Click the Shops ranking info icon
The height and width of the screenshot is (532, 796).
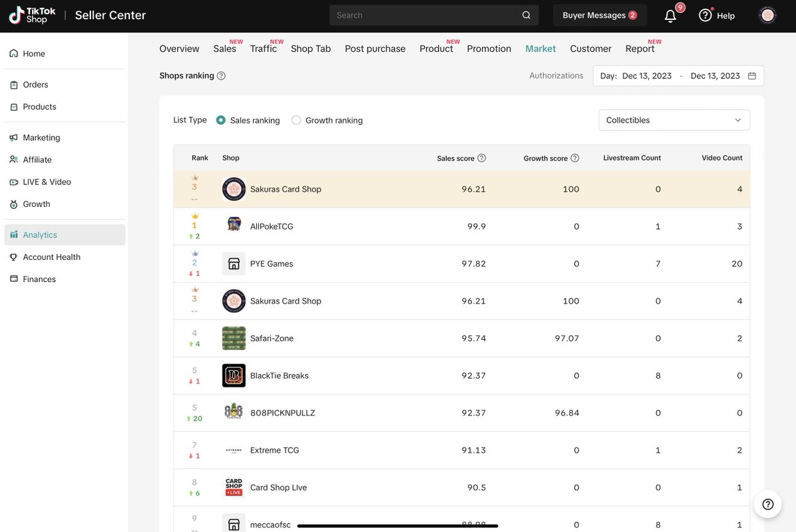pos(221,76)
